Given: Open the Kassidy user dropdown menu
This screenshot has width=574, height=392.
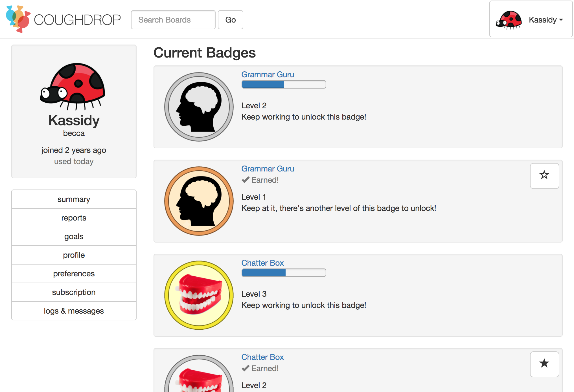Looking at the screenshot, I should [x=545, y=20].
